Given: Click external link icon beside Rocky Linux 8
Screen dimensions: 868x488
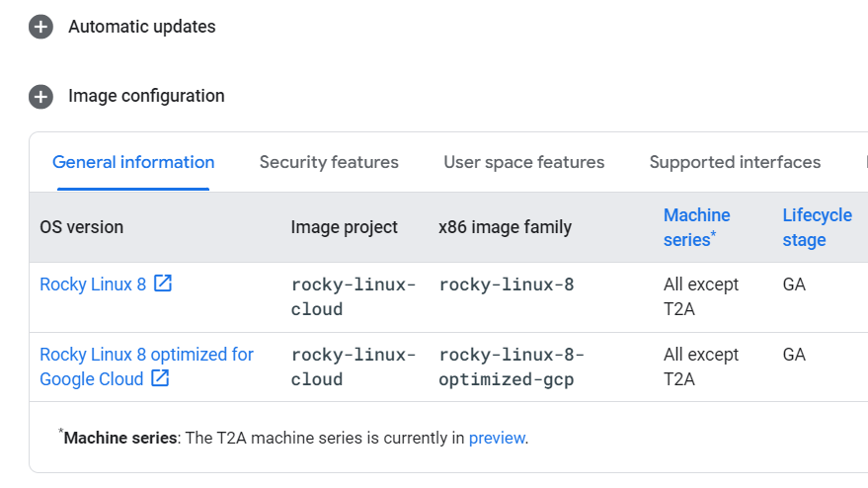Looking at the screenshot, I should 163,284.
